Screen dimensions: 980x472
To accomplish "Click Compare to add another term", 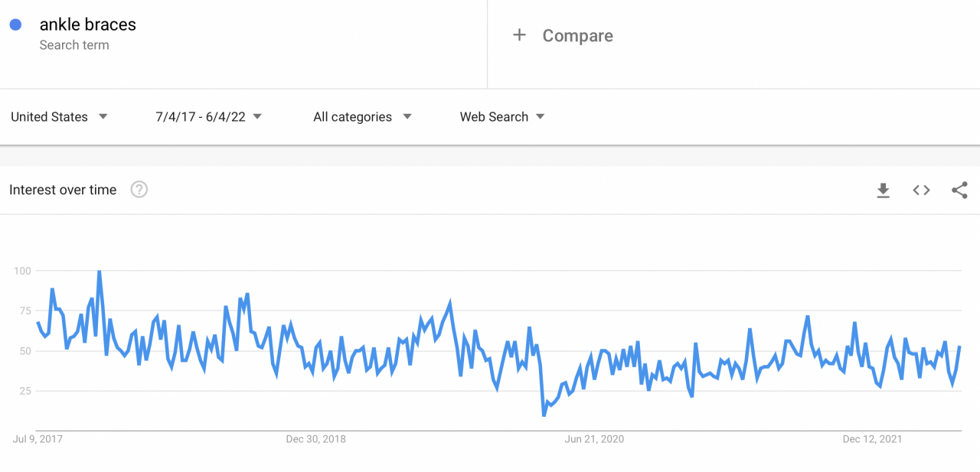I will pos(577,35).
